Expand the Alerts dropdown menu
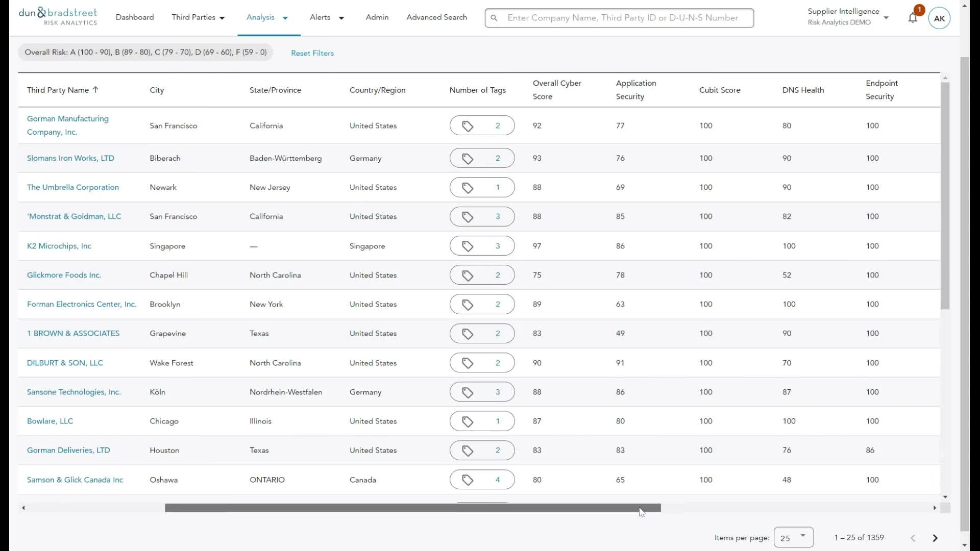The height and width of the screenshot is (551, 980). pyautogui.click(x=327, y=17)
